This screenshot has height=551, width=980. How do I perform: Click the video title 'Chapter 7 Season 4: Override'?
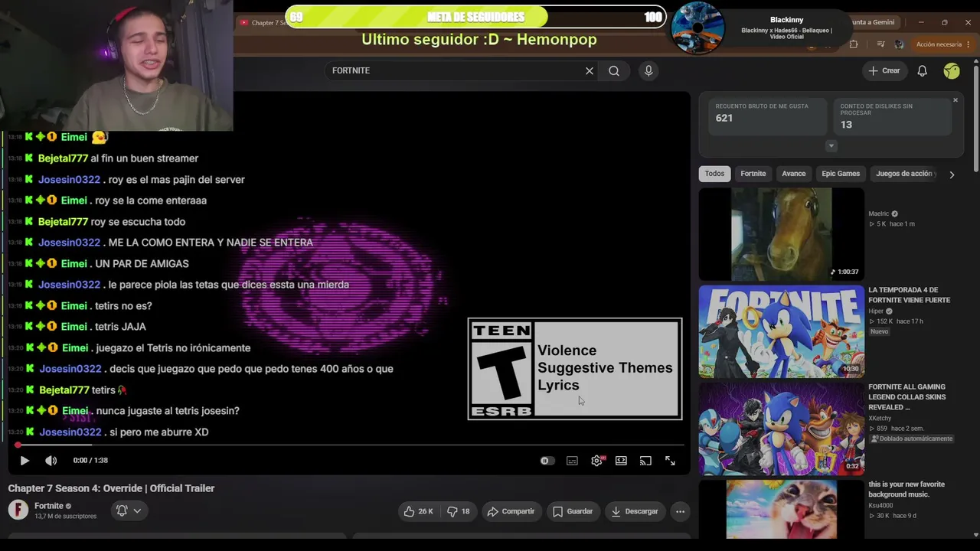pyautogui.click(x=111, y=488)
